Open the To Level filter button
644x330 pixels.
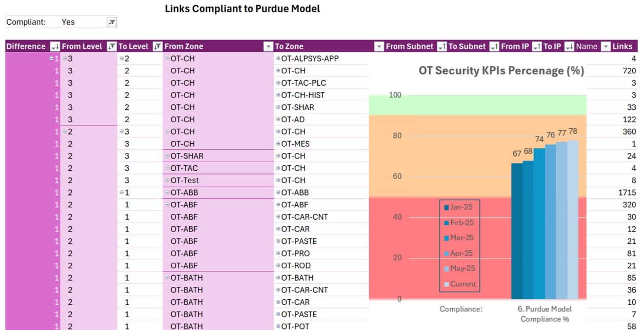[x=157, y=47]
